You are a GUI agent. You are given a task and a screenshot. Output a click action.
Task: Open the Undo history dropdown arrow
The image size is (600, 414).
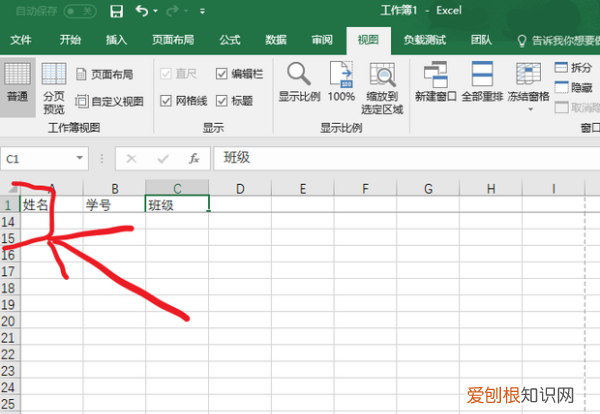[x=155, y=11]
